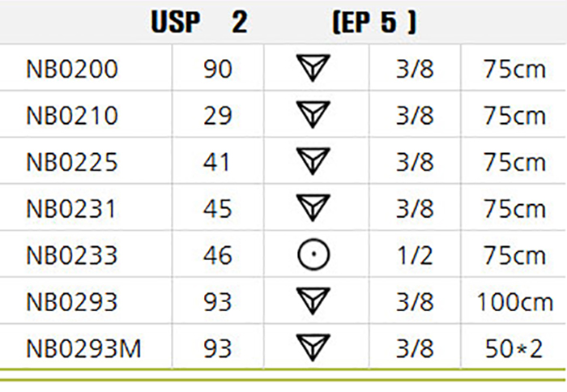
Task: Select product code NB0293M
Action: pos(83,348)
